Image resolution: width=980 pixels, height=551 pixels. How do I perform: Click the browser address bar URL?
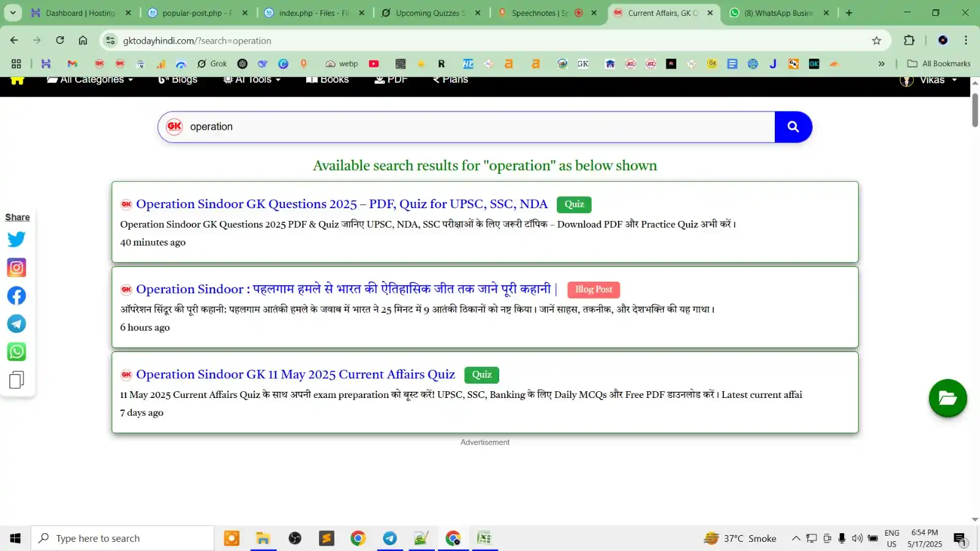point(197,41)
